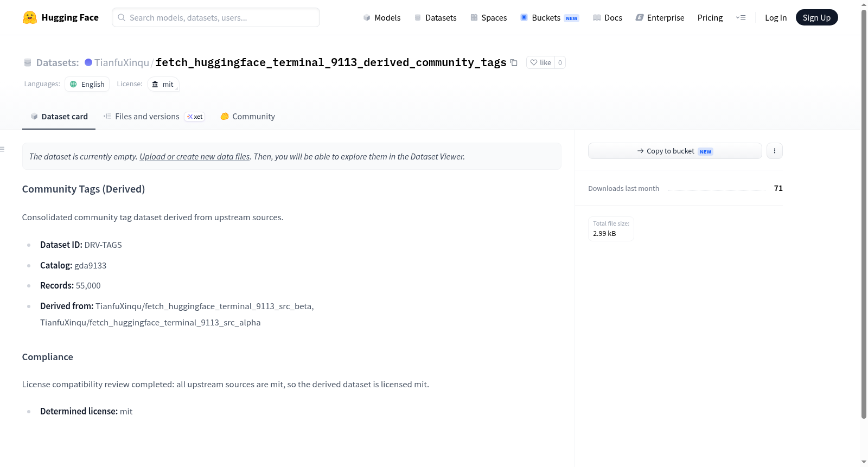The image size is (868, 467).
Task: Open the Upload or create new data files link
Action: tap(195, 157)
